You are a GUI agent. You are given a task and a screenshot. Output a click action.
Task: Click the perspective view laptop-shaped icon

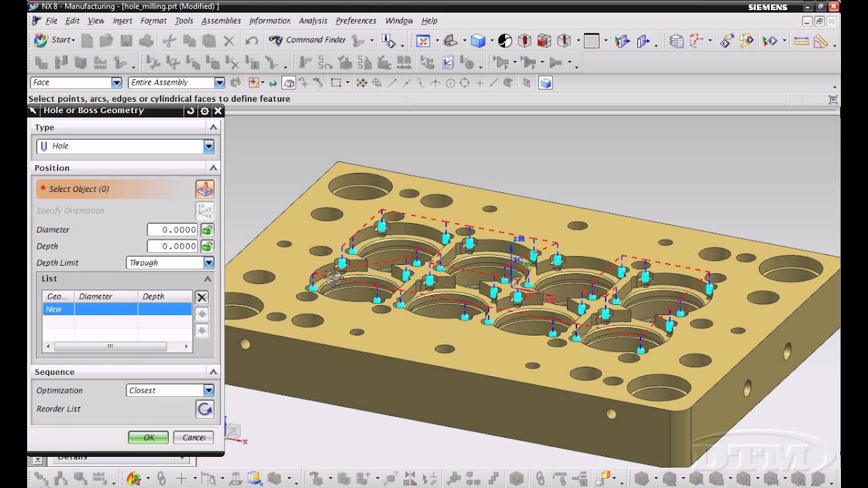[x=449, y=41]
